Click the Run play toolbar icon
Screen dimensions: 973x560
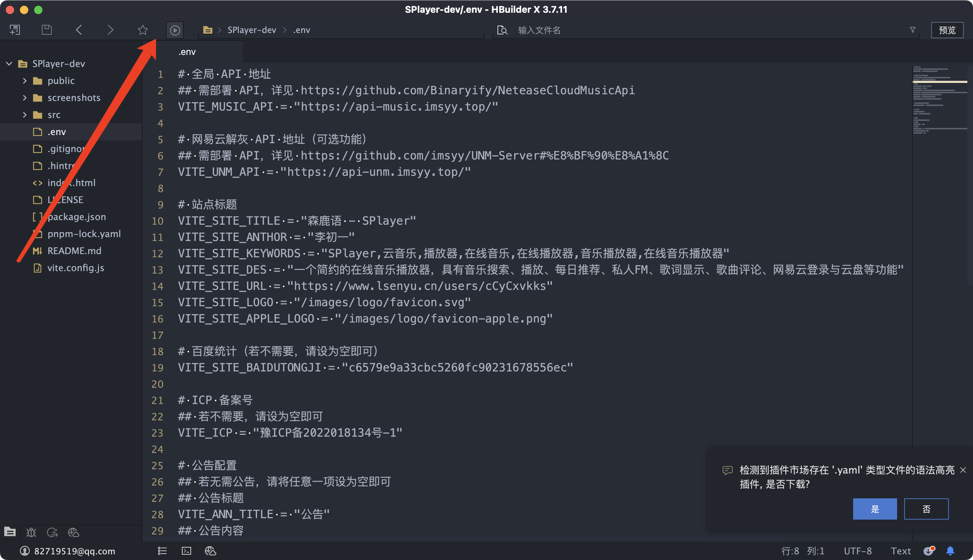click(175, 30)
